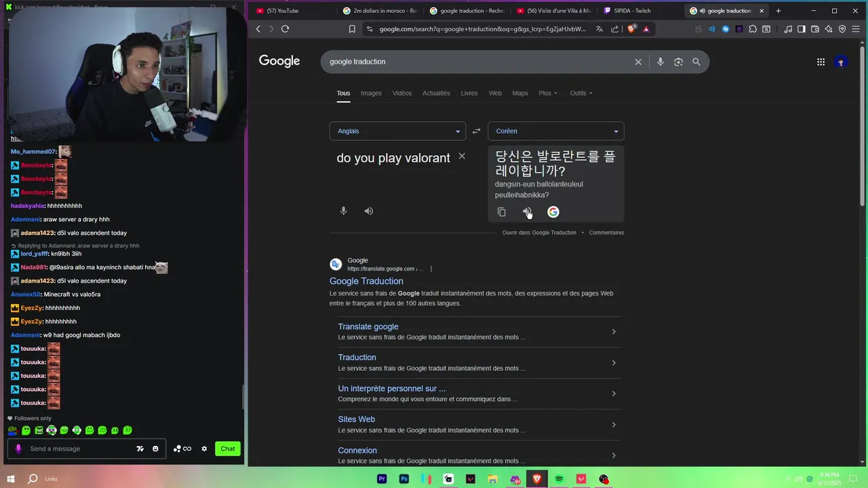
Task: Switch to the Actualités search tab
Action: tap(436, 93)
